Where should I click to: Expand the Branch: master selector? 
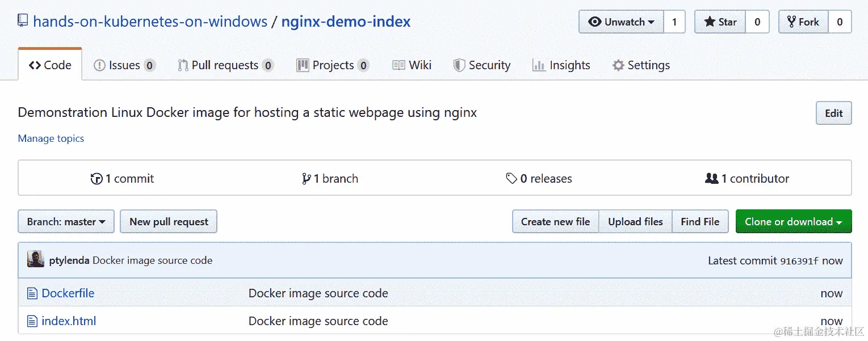(x=66, y=222)
